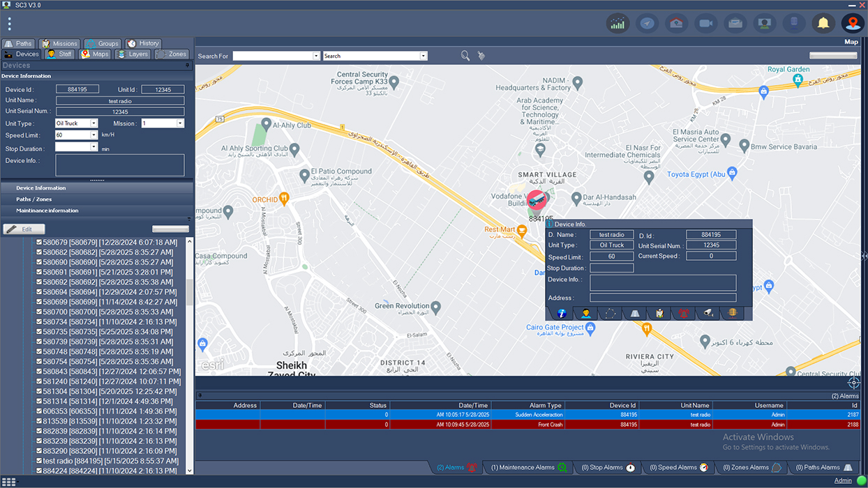Open the driver info icon in Device Info popup
The width and height of the screenshot is (868, 488).
(585, 313)
